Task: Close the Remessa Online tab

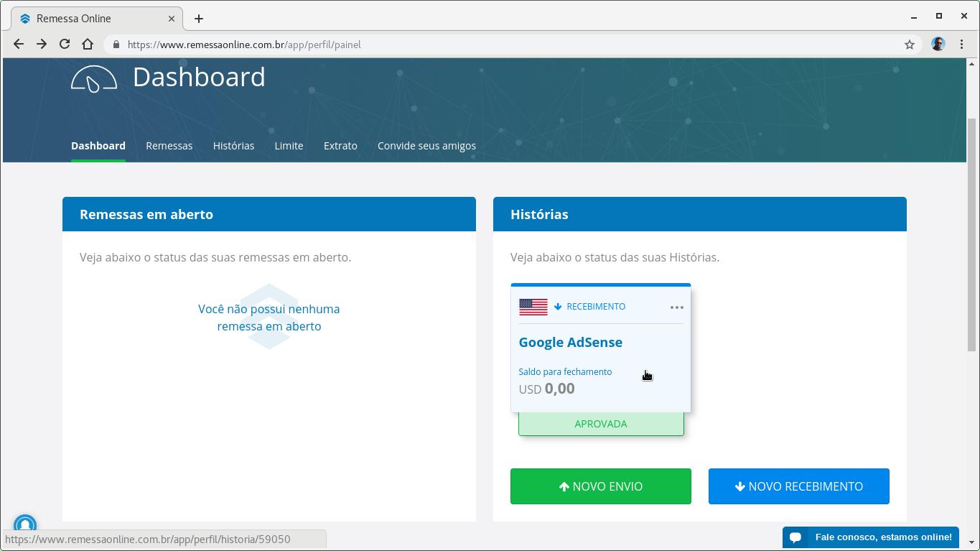Action: click(x=172, y=19)
